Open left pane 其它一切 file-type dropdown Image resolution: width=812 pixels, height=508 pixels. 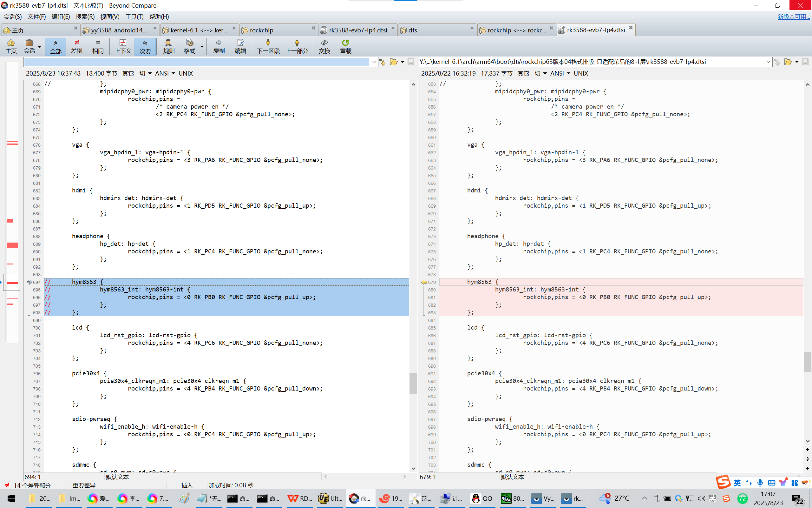click(137, 73)
